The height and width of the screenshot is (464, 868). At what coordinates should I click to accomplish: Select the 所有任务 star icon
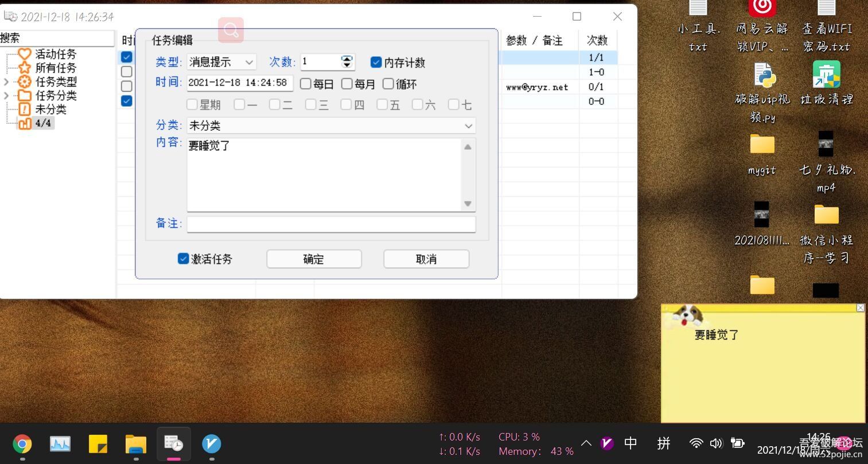pyautogui.click(x=24, y=68)
